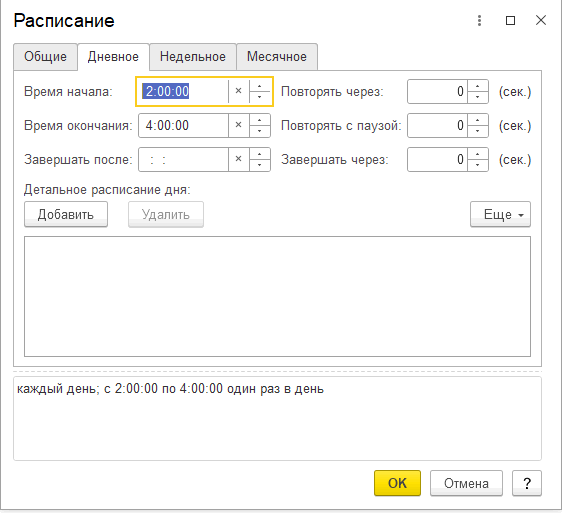Increase Время начала with up arrow
Viewport: 562px width, 513px height.
pyautogui.click(x=259, y=86)
